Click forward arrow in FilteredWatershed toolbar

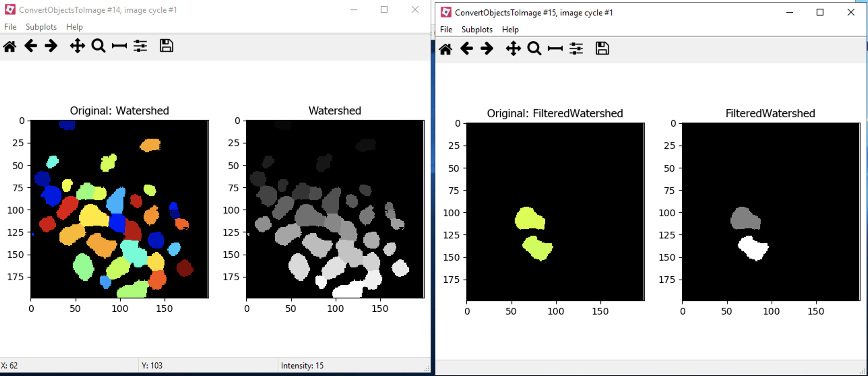tap(486, 49)
